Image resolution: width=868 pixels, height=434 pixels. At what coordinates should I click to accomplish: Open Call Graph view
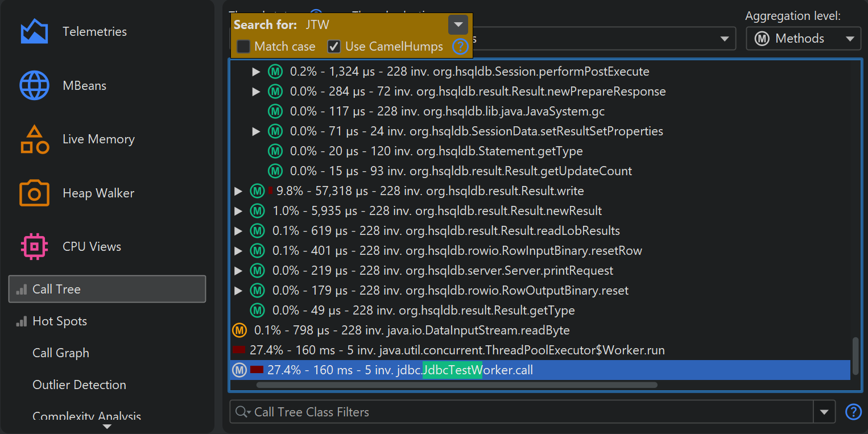click(x=61, y=353)
